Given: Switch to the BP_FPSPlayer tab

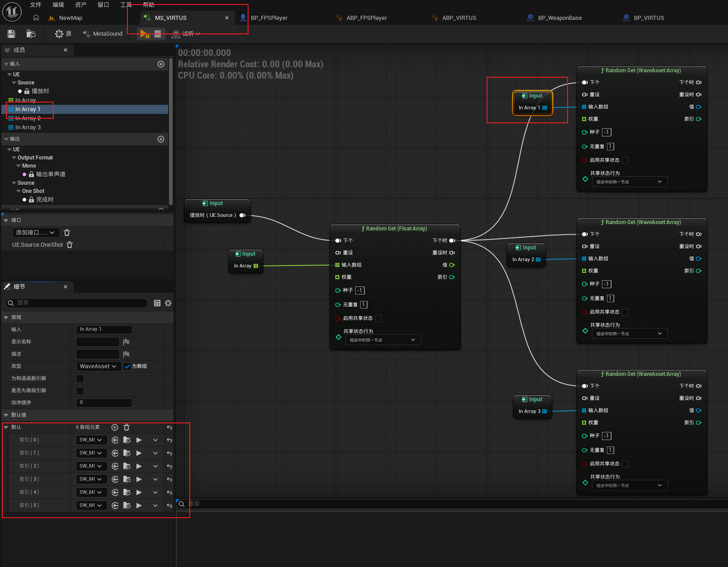Looking at the screenshot, I should click(x=269, y=18).
